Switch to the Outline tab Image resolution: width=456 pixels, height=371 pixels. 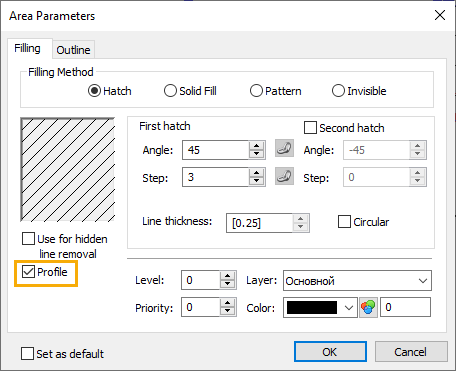point(73,50)
